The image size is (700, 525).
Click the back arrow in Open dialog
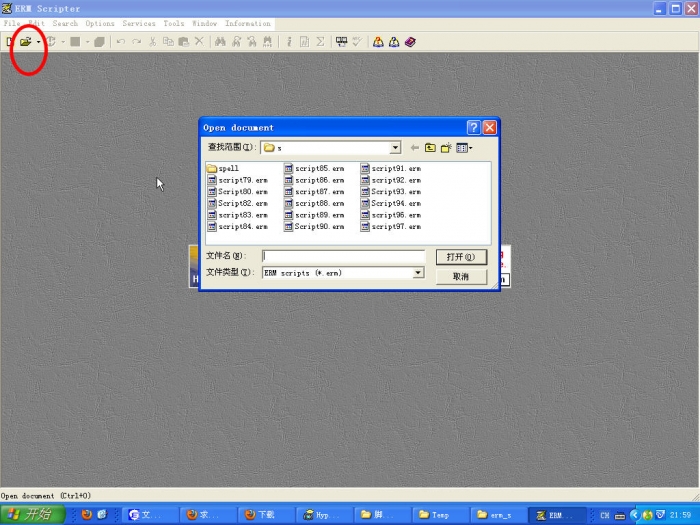pos(414,148)
